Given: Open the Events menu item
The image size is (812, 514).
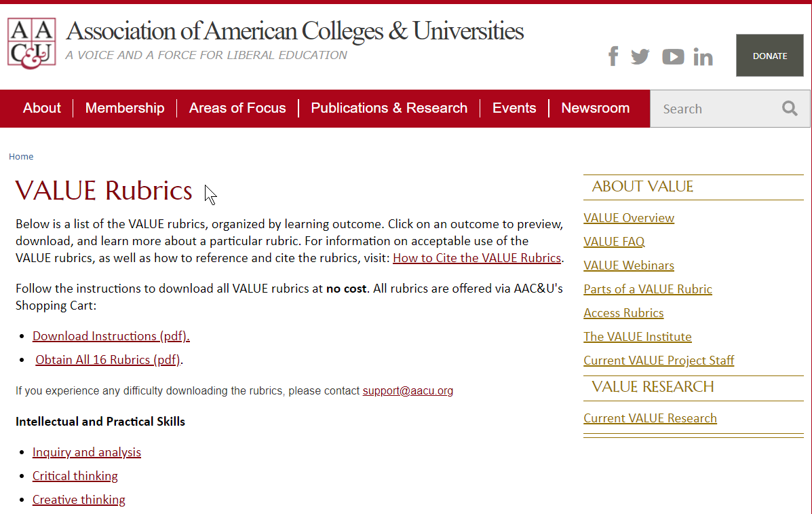Looking at the screenshot, I should (514, 108).
